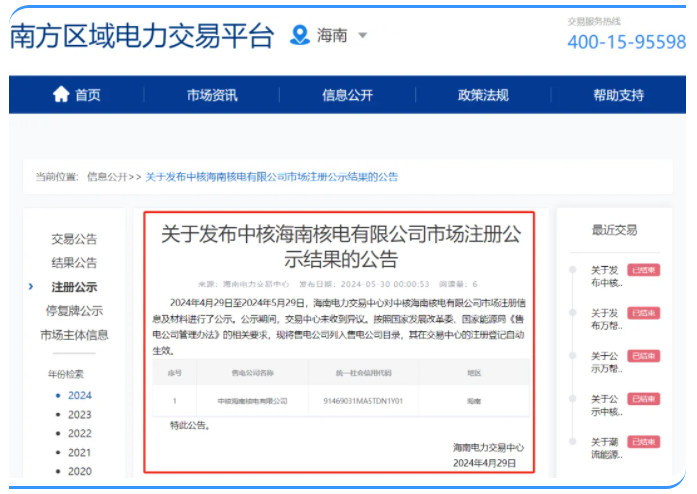697x494 pixels.
Task: Click the chevron arrow beside 注册公示
Action: coord(31,287)
